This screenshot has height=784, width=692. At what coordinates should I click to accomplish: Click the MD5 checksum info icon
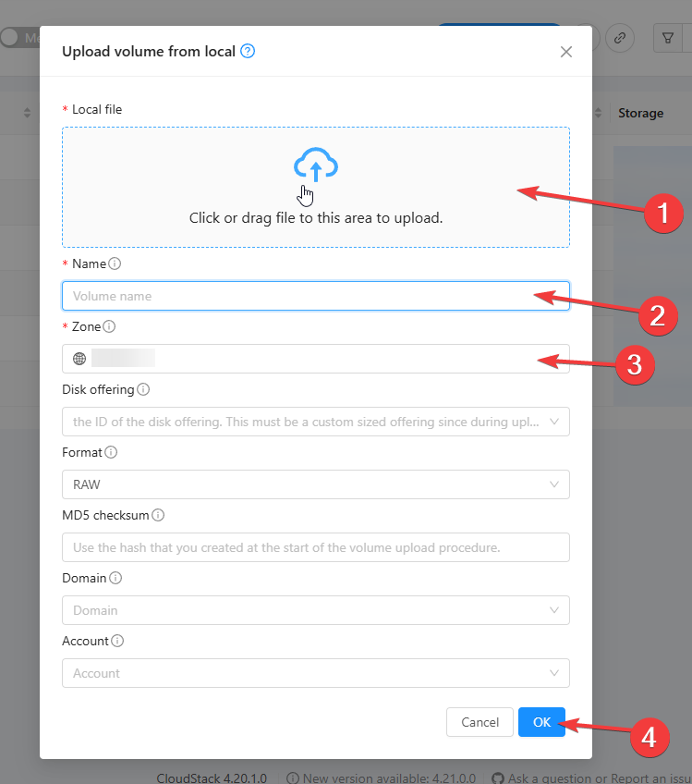(158, 515)
